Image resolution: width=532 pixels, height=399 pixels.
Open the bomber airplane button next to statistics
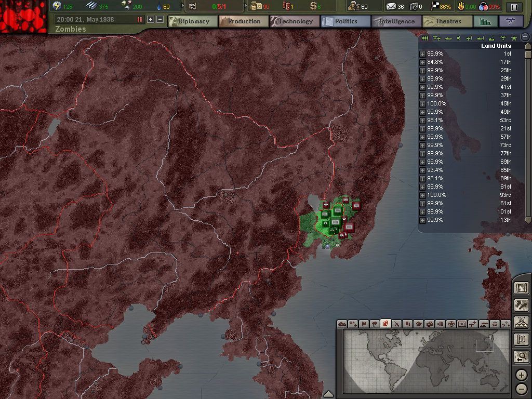pyautogui.click(x=511, y=21)
